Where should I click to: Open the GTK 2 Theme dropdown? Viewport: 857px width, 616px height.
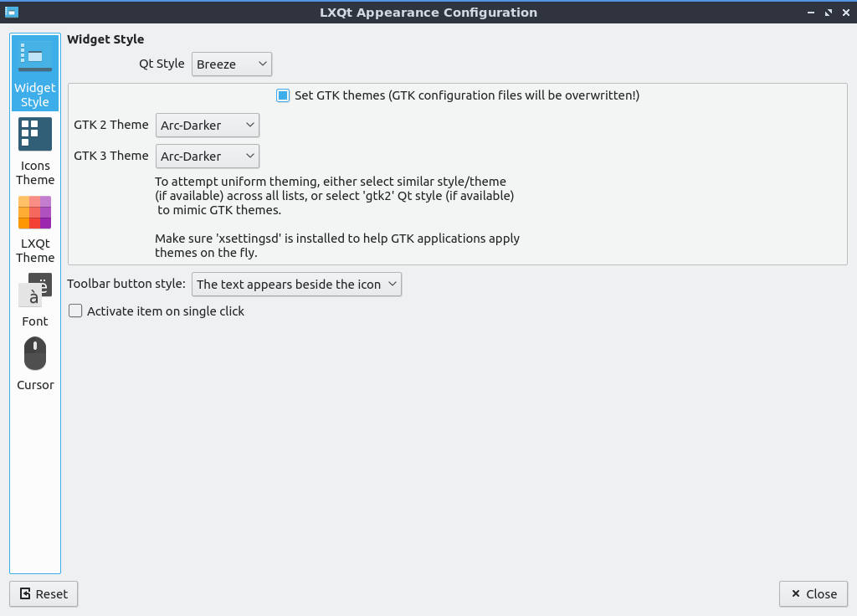(208, 126)
